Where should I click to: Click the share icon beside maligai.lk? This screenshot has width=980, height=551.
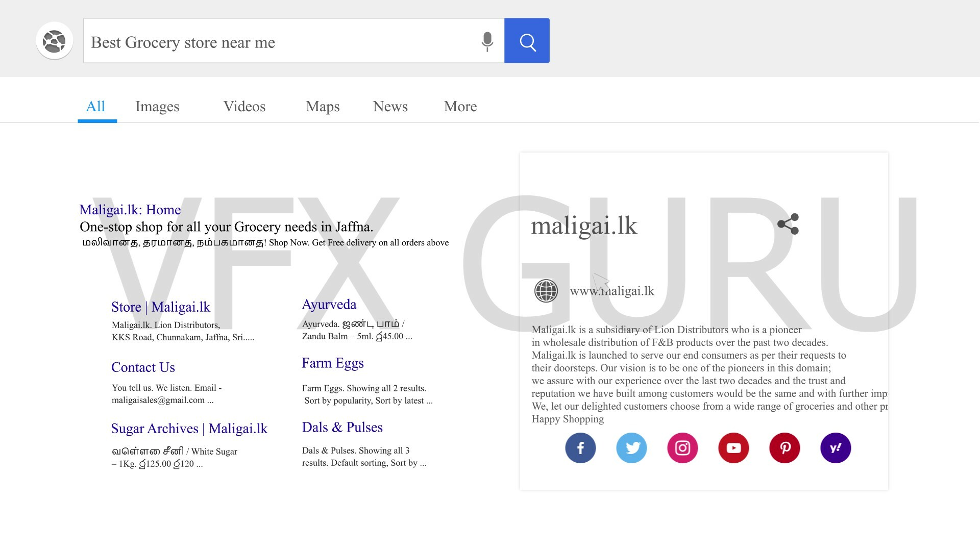point(788,224)
